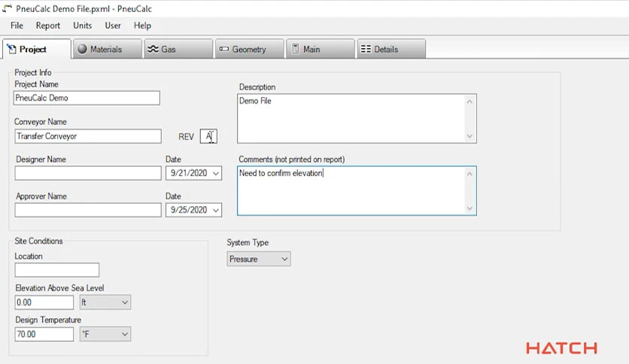This screenshot has width=629, height=364.
Task: Open the elevation unit dropdown showing ft
Action: (105, 302)
